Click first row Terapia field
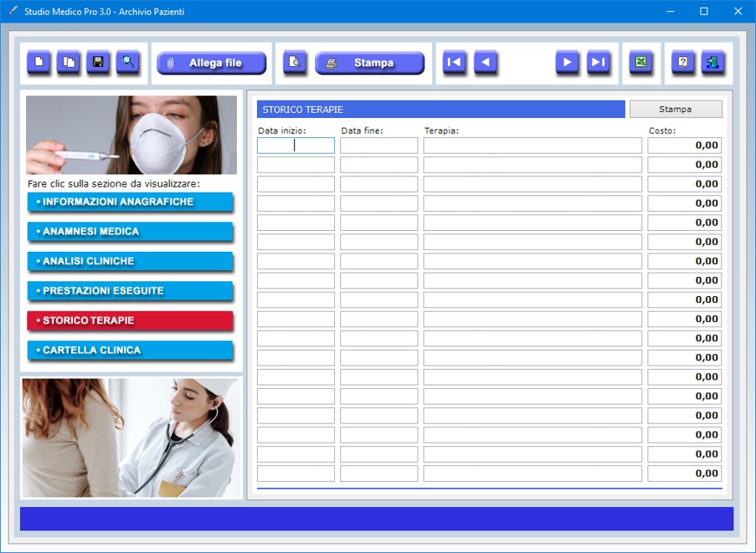This screenshot has height=553, width=756. 533,146
